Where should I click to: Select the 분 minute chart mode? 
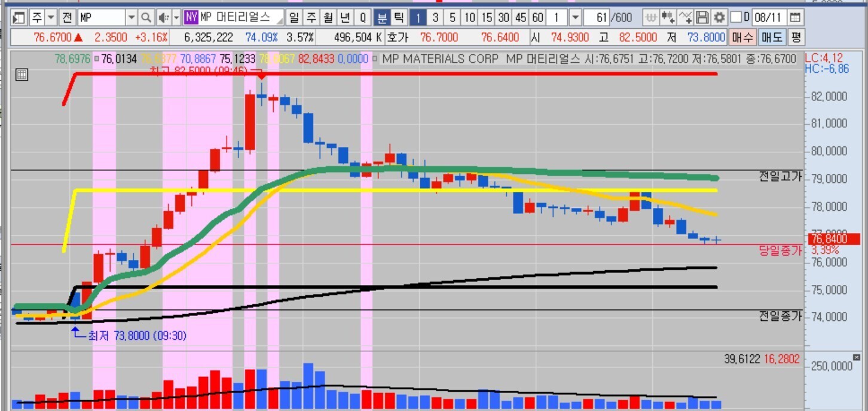[381, 17]
